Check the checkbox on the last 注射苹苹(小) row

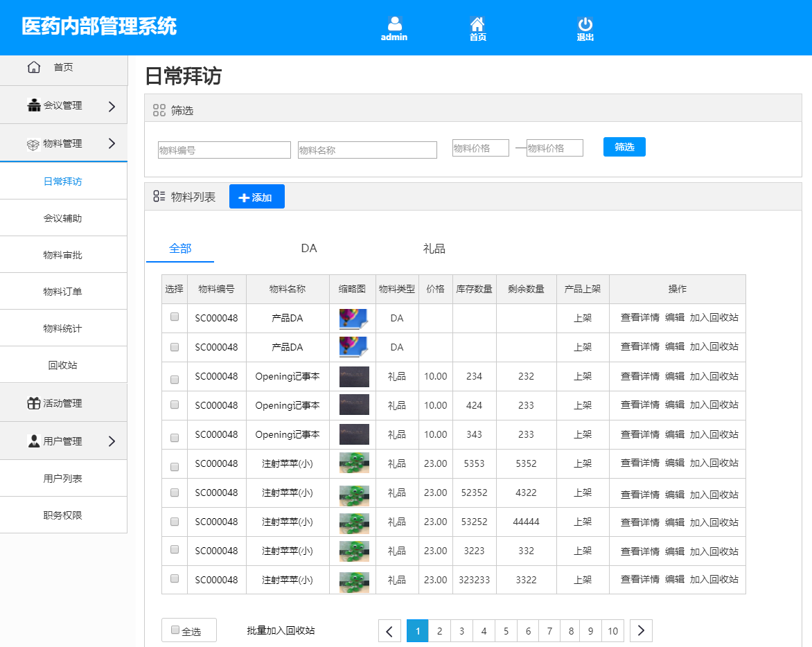click(x=174, y=580)
